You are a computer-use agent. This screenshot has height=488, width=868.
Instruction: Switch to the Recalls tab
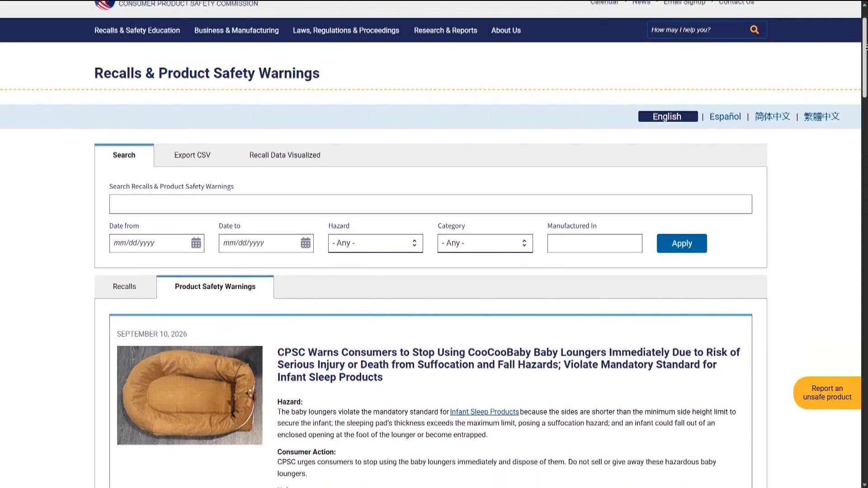pyautogui.click(x=124, y=286)
